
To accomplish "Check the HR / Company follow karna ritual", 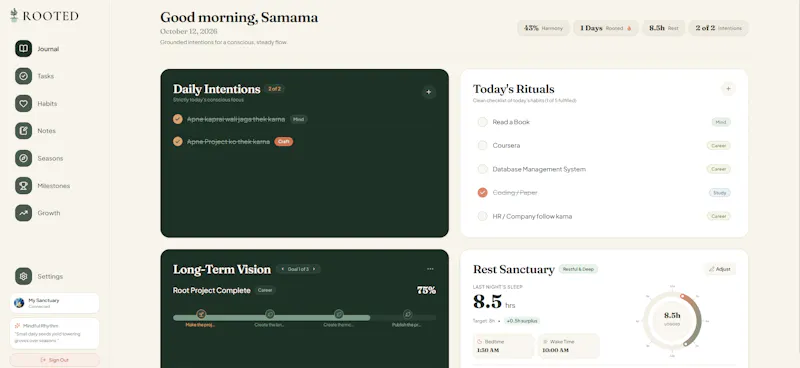I will pyautogui.click(x=482, y=216).
